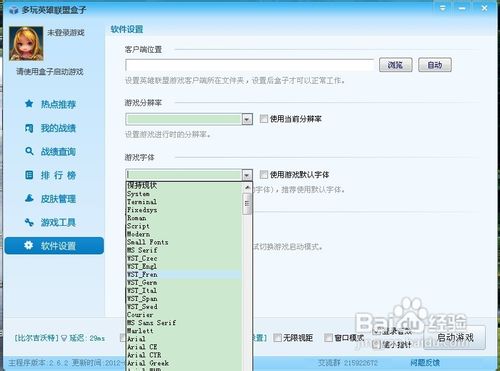The height and width of the screenshot is (371, 500).
Task: Select Courier in font list
Action: 184,315
